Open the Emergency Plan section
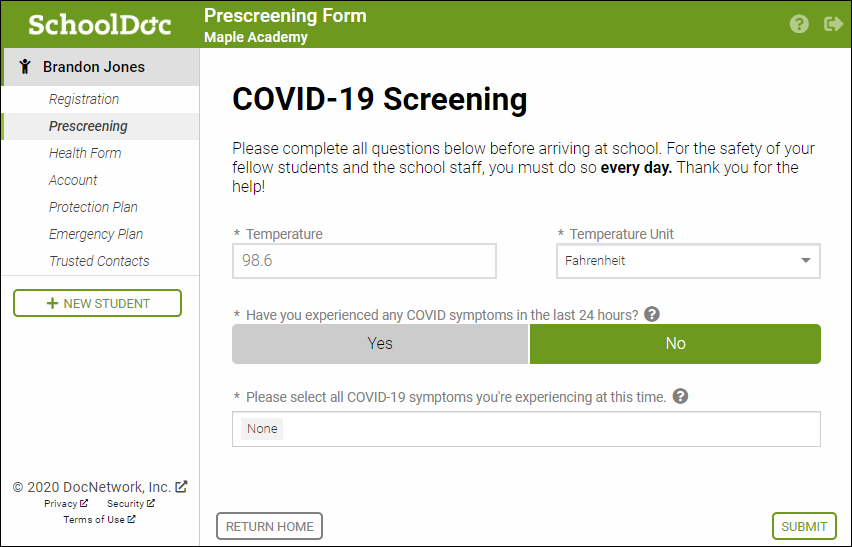 [x=96, y=234]
